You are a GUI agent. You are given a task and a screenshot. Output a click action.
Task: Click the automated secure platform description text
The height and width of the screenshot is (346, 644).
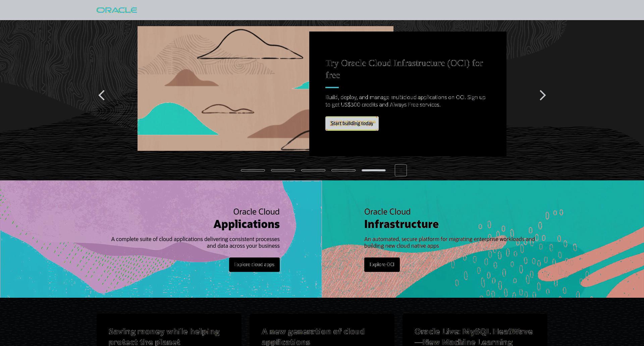[x=449, y=242]
